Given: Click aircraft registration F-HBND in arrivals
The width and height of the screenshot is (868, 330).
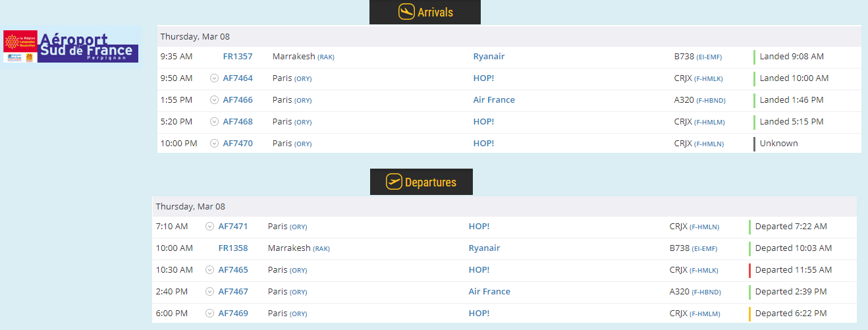Looking at the screenshot, I should pos(711,101).
